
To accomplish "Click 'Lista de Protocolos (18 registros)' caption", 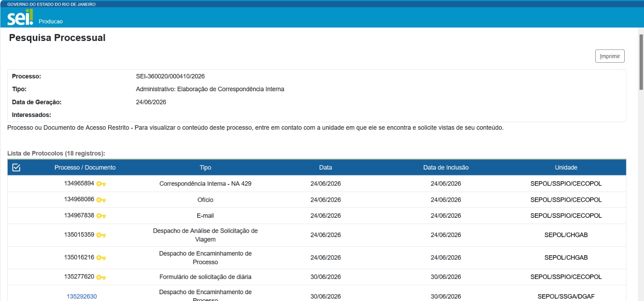I will [56, 154].
